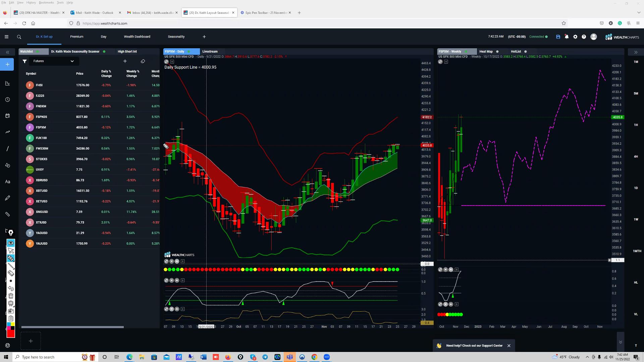Expand weekly chart header plus box
644x362 pixels.
click(446, 62)
